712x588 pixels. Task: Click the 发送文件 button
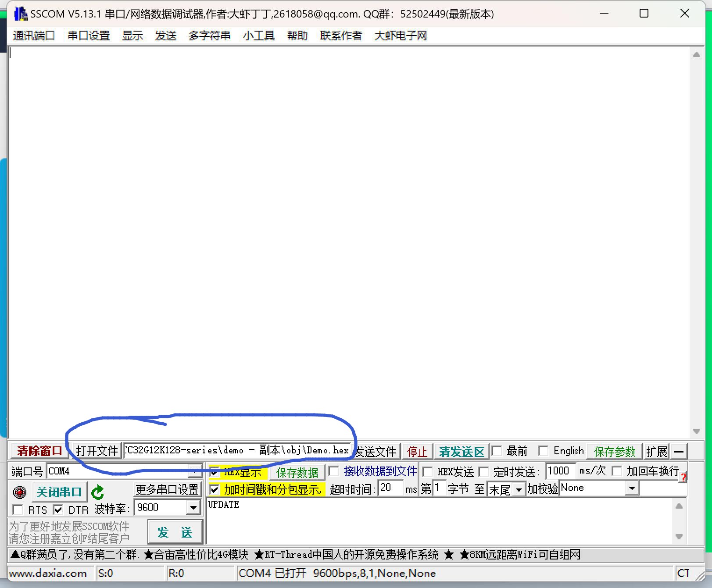click(376, 451)
